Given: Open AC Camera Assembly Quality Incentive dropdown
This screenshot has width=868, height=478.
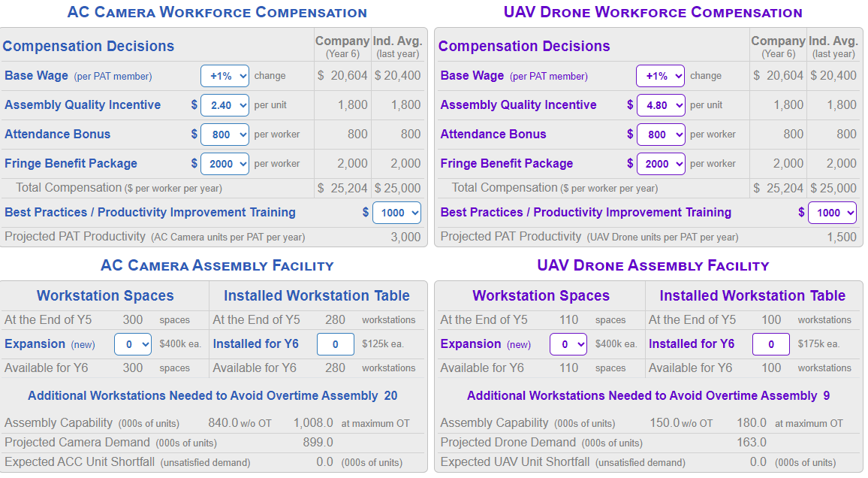Looking at the screenshot, I should click(225, 105).
